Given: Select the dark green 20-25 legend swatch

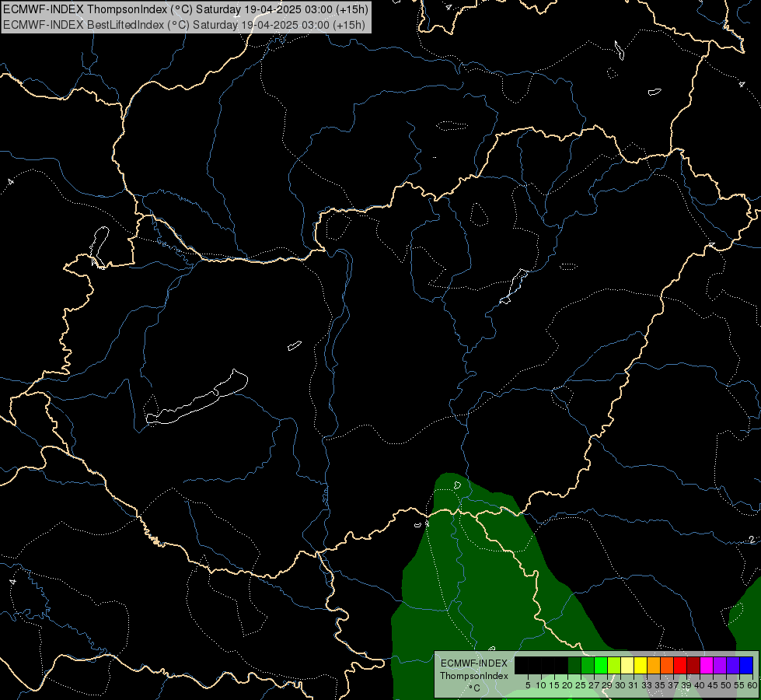Looking at the screenshot, I should pos(574,665).
